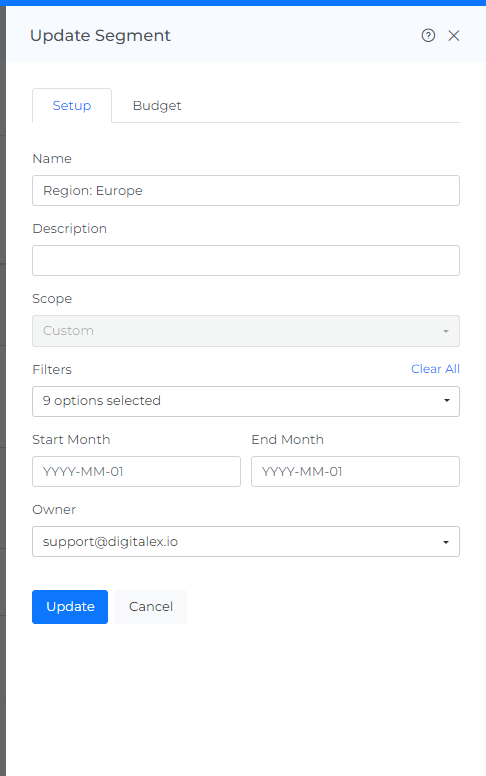Save changes with the Update button
486x776 pixels.
pos(70,607)
